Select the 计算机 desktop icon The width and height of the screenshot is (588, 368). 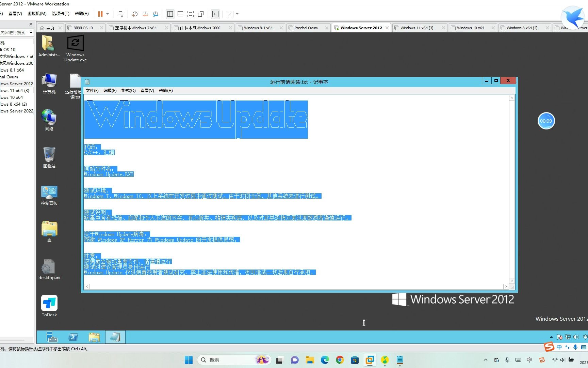point(49,83)
